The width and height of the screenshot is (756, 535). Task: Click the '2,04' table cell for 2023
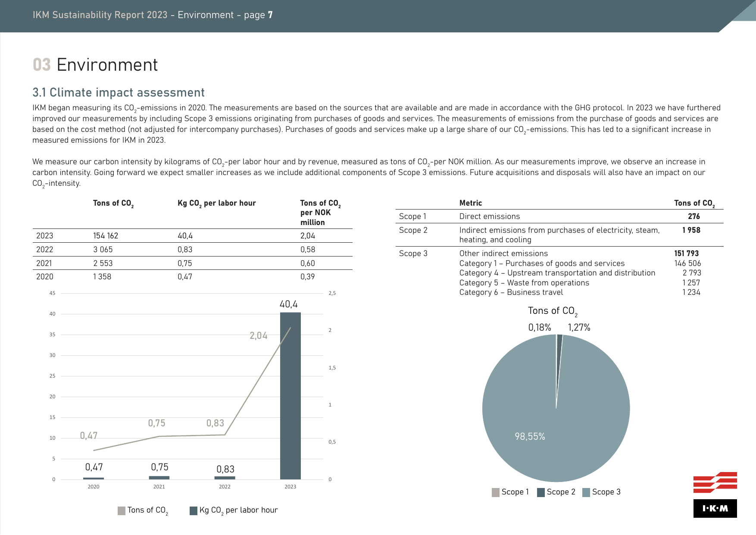pyautogui.click(x=308, y=236)
